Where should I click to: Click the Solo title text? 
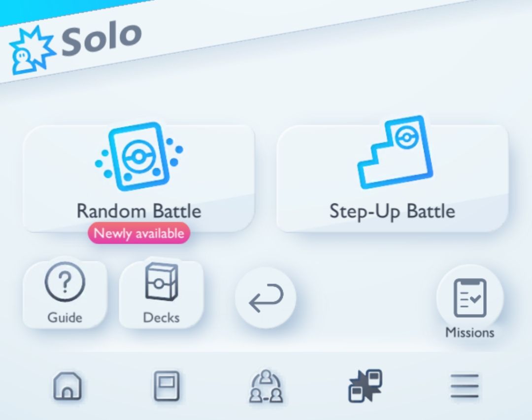pos(101,37)
